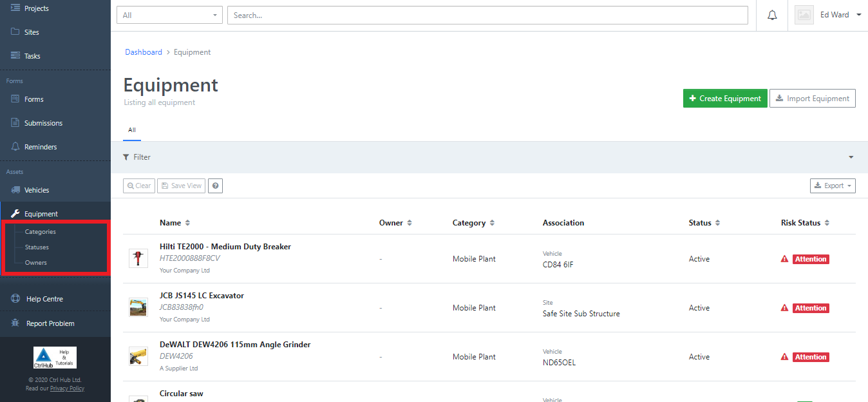The image size is (868, 402).
Task: Click warning triangle for DeWALT grinder row
Action: 784,357
